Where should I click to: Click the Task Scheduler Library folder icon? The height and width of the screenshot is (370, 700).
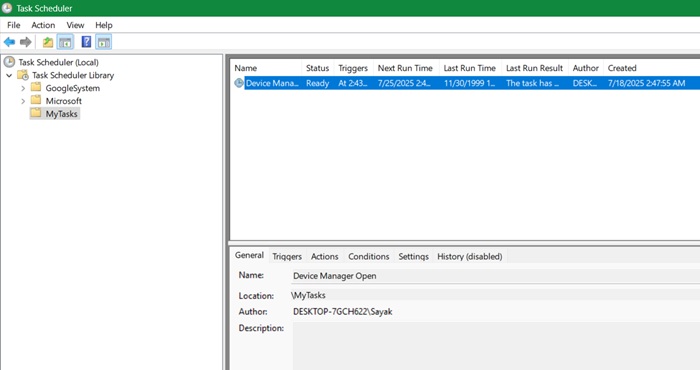pos(23,75)
